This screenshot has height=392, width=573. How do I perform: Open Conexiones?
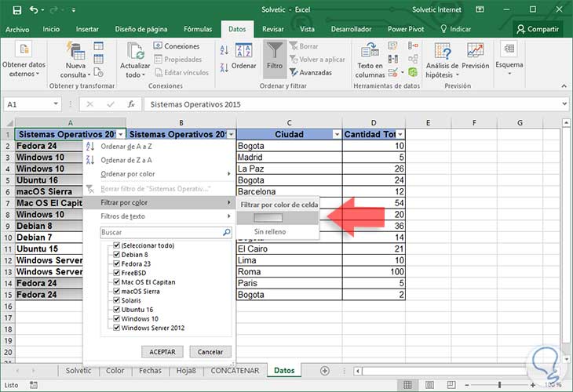[x=177, y=46]
